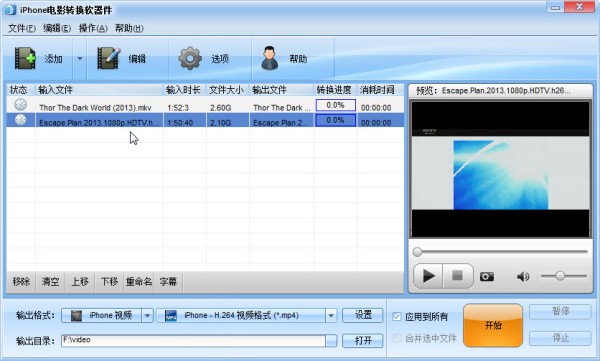Click Thor The Dark output file cell

click(x=281, y=108)
